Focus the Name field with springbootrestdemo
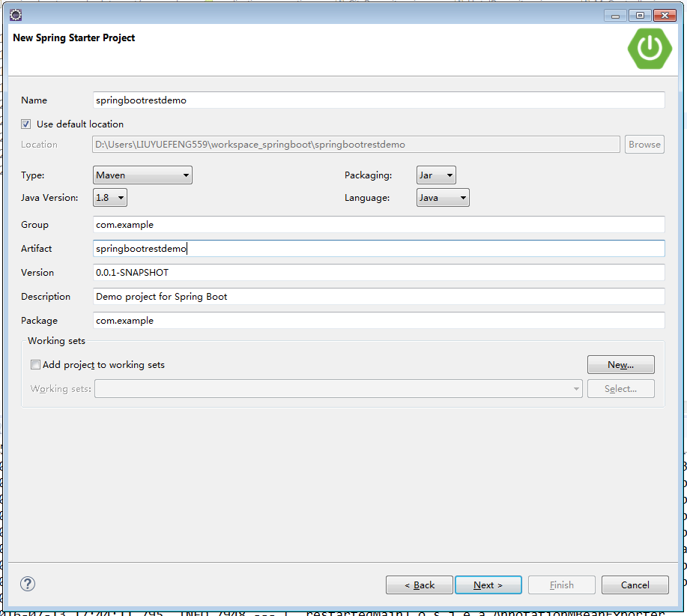 pyautogui.click(x=378, y=100)
